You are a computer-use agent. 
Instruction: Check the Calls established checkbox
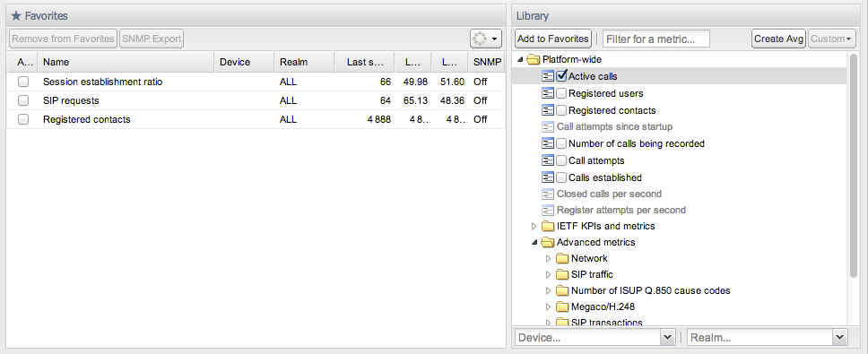(x=561, y=177)
